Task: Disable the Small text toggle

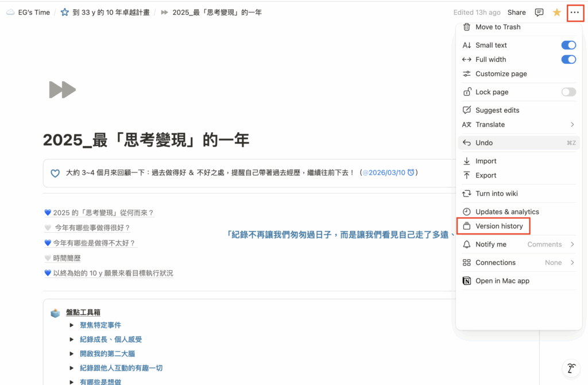Action: pyautogui.click(x=568, y=45)
